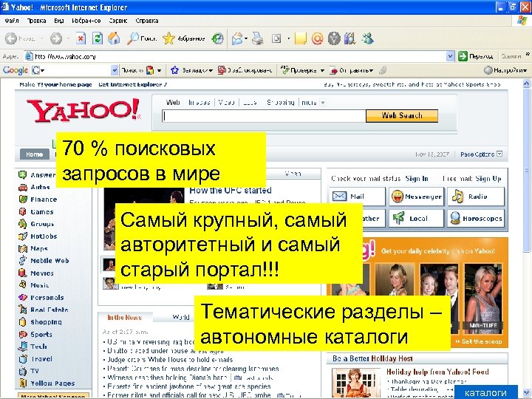
Task: Open Yahoo Radio button
Action: (x=476, y=197)
